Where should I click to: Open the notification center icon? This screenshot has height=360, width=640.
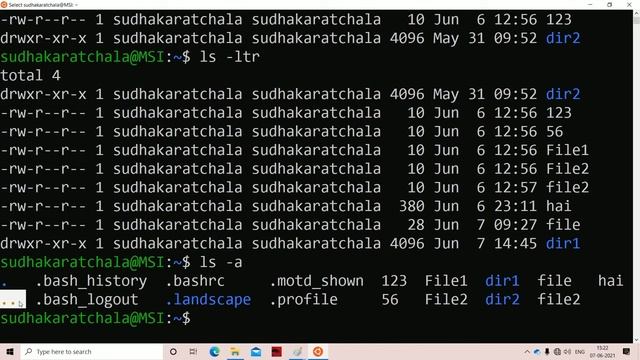coord(627,351)
